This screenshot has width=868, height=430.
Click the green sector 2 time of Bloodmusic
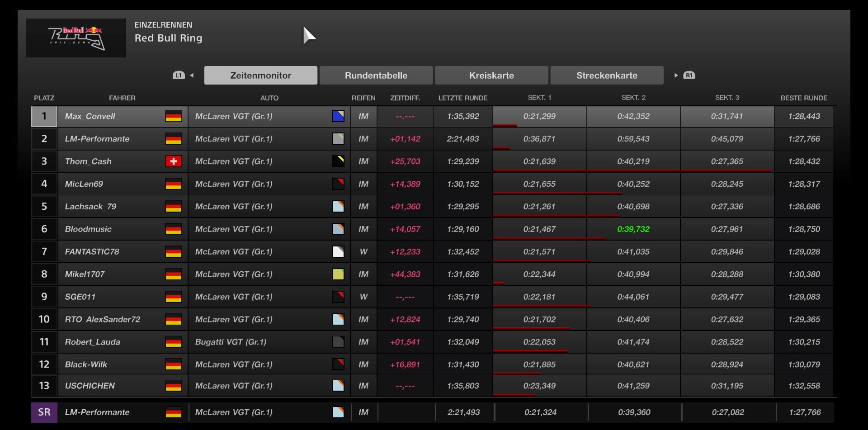633,229
